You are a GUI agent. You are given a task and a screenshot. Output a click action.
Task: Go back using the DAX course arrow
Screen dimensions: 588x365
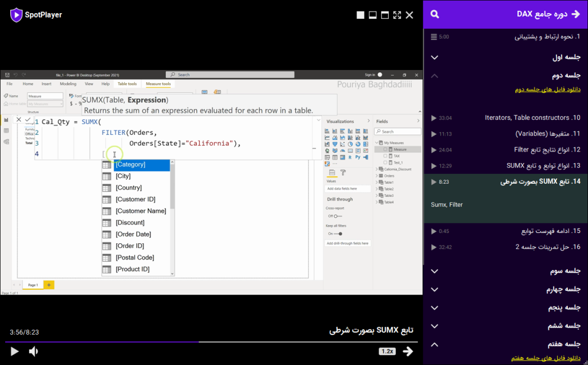(575, 14)
